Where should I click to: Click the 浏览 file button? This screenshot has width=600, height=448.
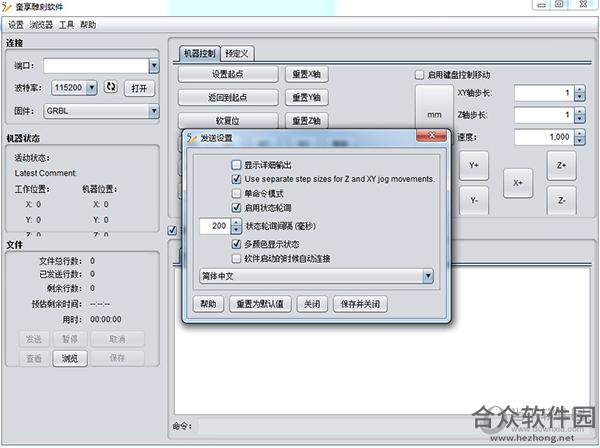pyautogui.click(x=70, y=358)
